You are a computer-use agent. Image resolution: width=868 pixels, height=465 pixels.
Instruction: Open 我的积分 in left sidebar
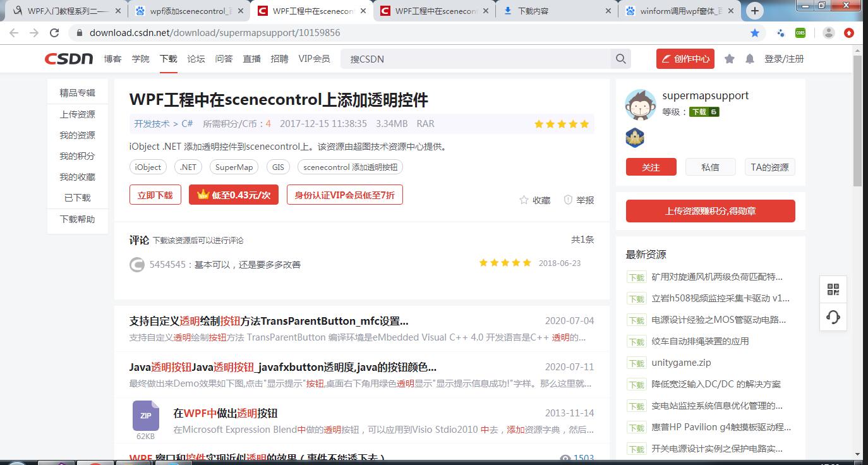click(x=78, y=156)
